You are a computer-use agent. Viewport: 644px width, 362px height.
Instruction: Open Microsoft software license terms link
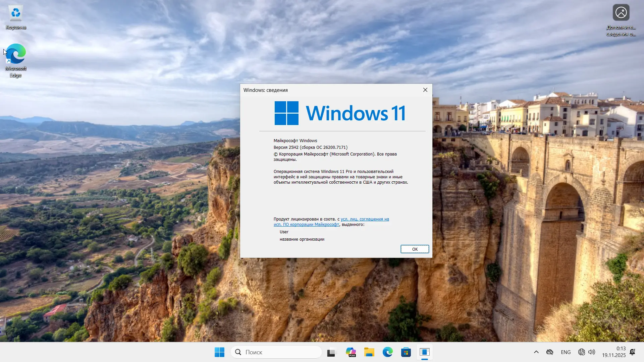(365, 219)
